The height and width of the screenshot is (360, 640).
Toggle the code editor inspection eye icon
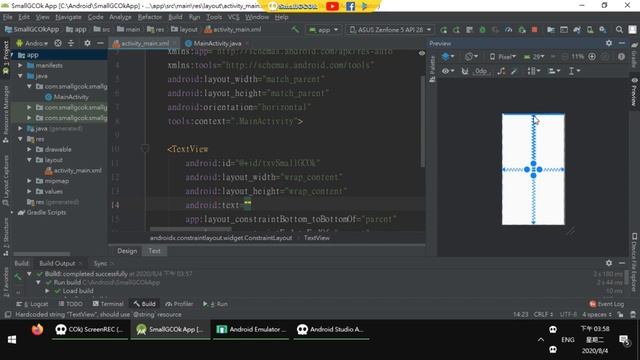[x=422, y=53]
